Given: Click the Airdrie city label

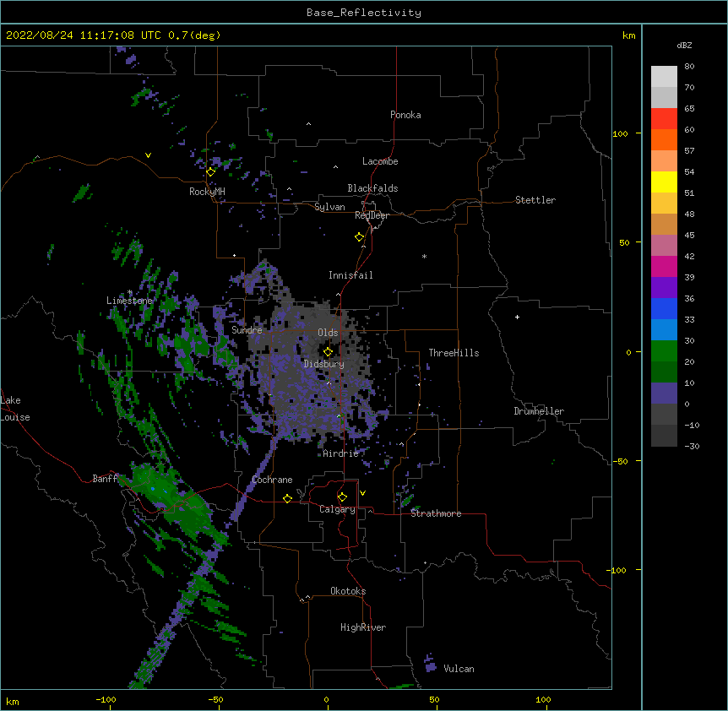Looking at the screenshot, I should coord(341,453).
